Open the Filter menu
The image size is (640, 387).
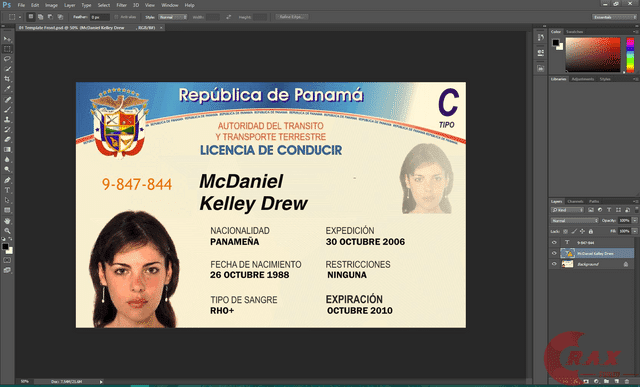pyautogui.click(x=121, y=5)
